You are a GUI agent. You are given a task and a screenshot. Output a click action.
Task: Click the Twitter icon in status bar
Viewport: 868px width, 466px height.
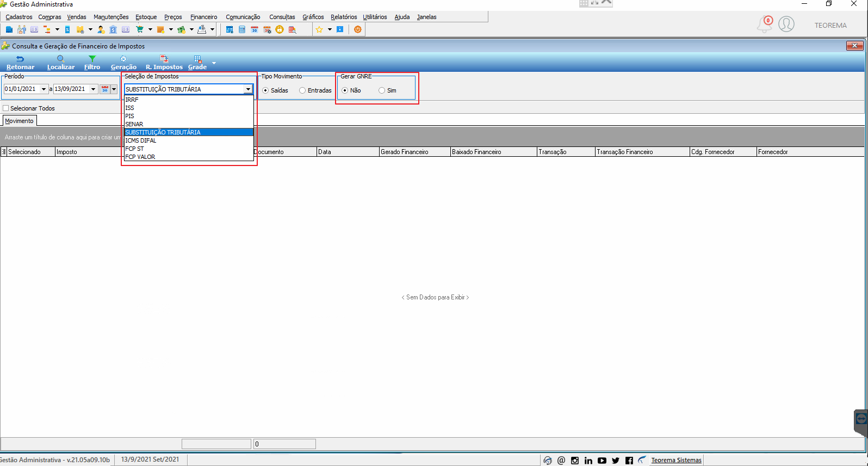coord(616,461)
